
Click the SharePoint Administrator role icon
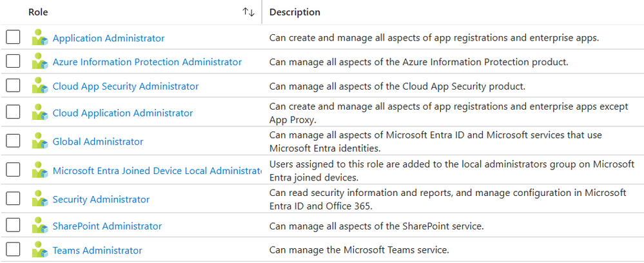point(40,226)
